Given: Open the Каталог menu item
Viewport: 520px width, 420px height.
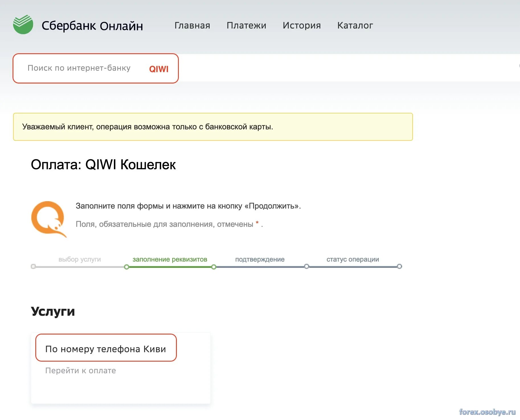Looking at the screenshot, I should [355, 25].
